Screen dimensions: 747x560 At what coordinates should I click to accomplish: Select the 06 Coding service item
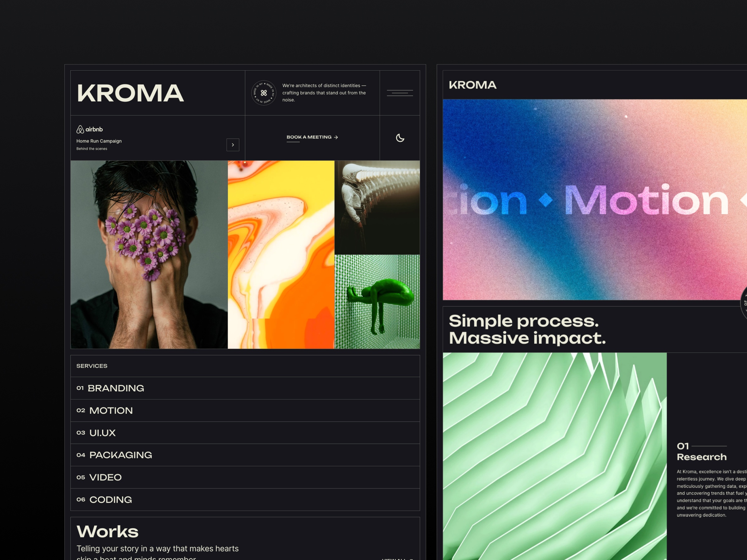245,499
